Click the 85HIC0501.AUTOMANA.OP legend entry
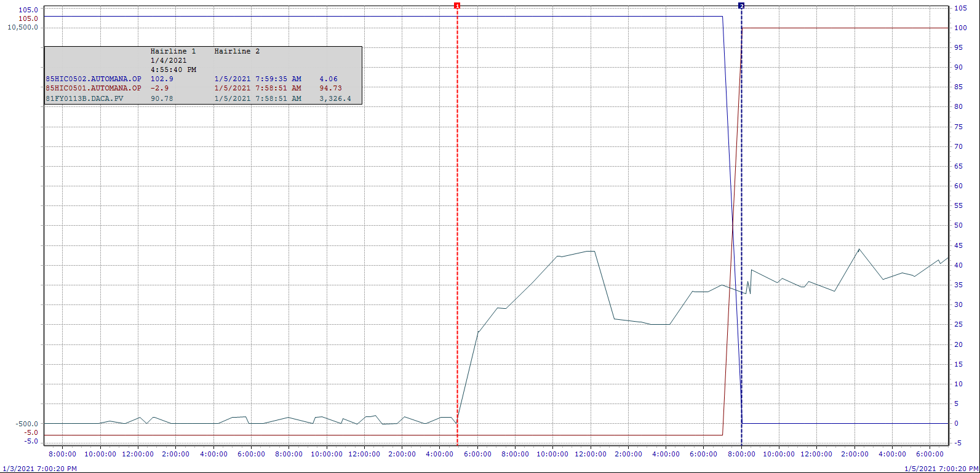The image size is (980, 473). pos(94,88)
